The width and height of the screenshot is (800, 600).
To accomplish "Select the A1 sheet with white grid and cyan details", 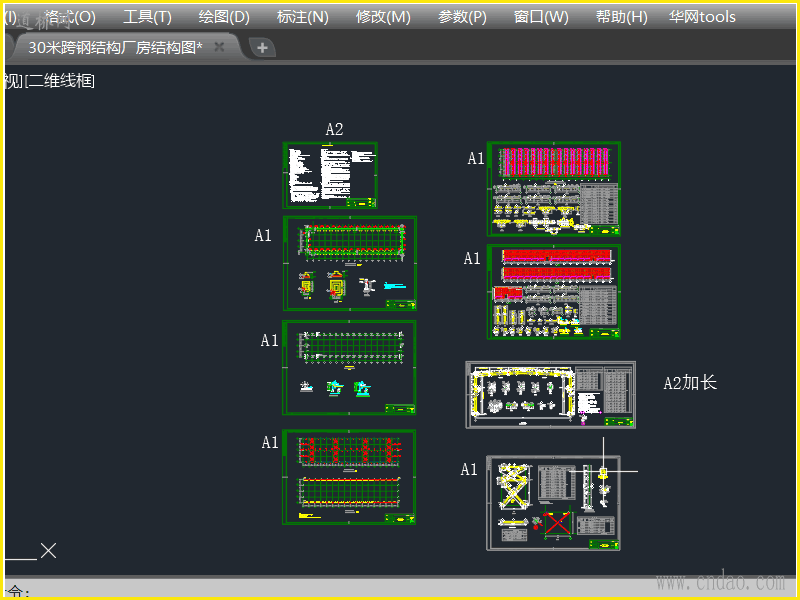I will coord(349,367).
